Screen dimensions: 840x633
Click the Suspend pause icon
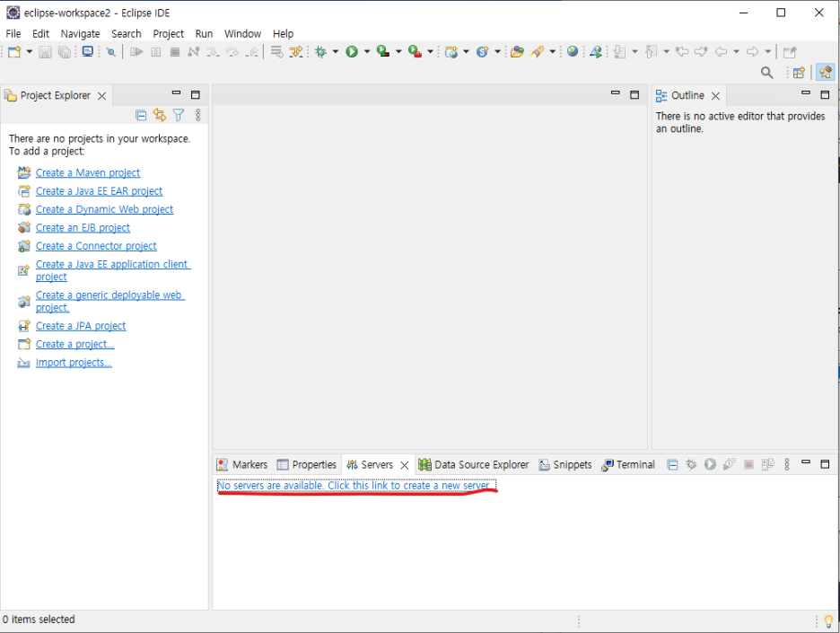coord(156,52)
